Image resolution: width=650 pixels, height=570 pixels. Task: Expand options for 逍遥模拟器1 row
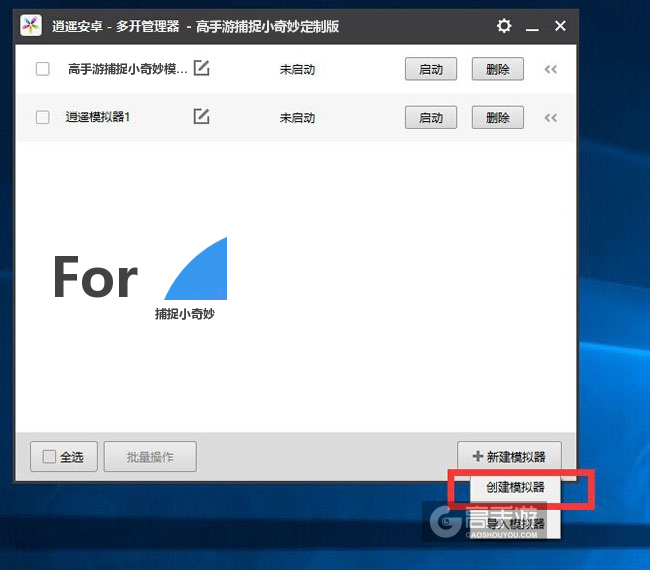[551, 118]
